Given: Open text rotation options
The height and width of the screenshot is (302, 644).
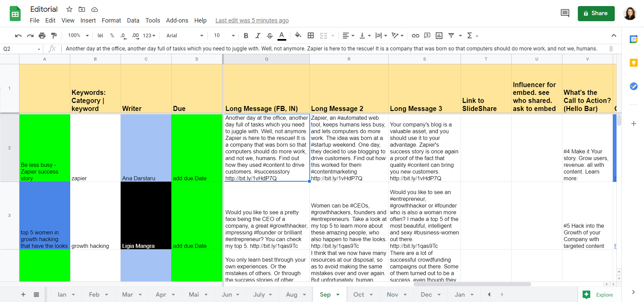Looking at the screenshot, I should coord(398,36).
